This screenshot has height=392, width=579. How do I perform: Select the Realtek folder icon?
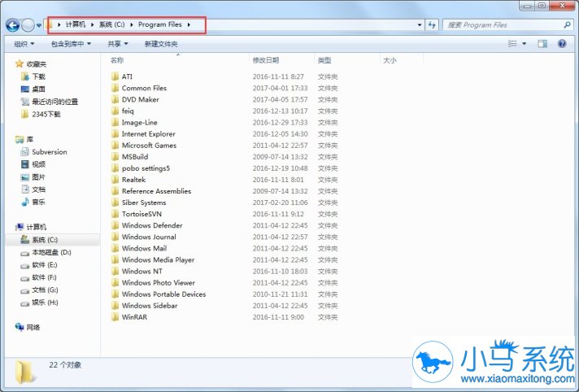pyautogui.click(x=115, y=180)
